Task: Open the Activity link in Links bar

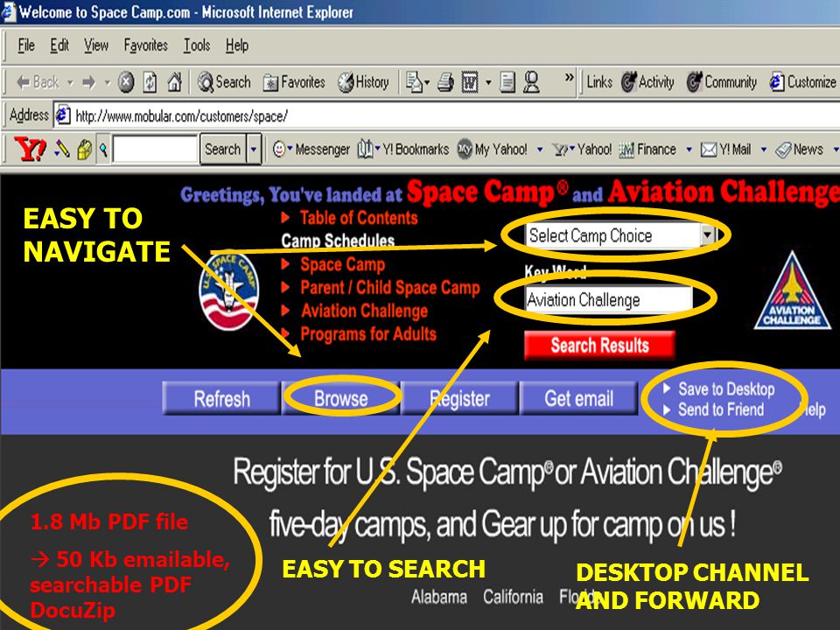Action: 647,82
